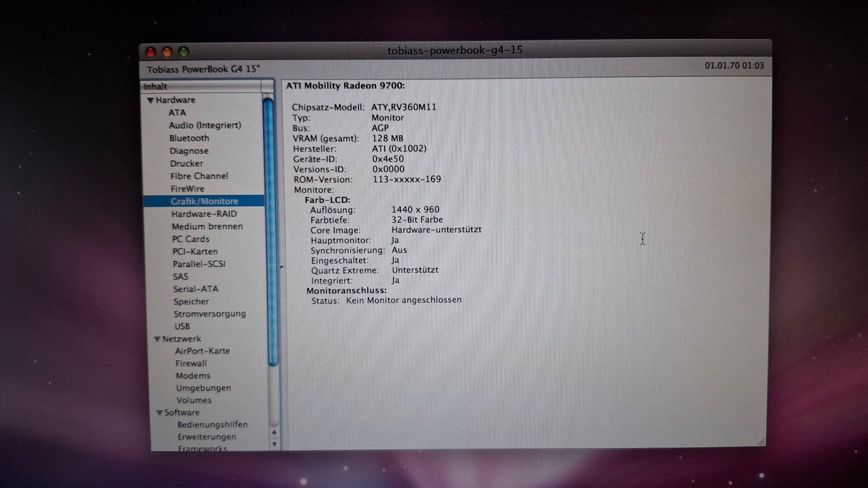Collapse the Netzwerk section triangle
The width and height of the screenshot is (868, 488).
pyautogui.click(x=157, y=339)
